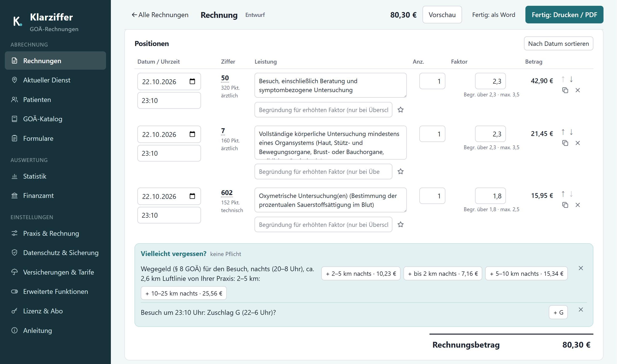Dismiss the Zuschlag G suggestion
This screenshot has width=617, height=364.
[x=581, y=310]
